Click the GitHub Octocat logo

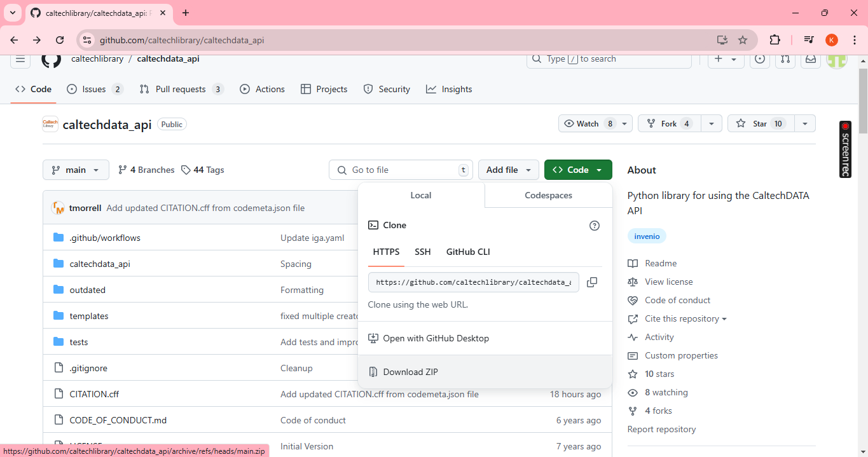52,59
